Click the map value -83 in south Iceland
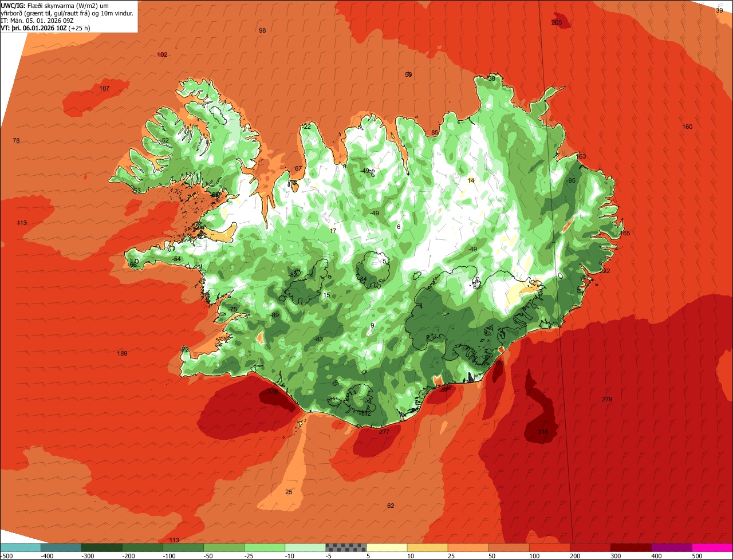Viewport: 733px width, 560px height. coord(318,339)
